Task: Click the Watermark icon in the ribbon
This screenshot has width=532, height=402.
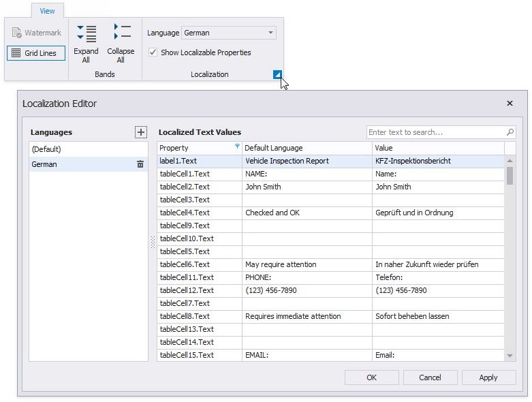Action: tap(17, 33)
